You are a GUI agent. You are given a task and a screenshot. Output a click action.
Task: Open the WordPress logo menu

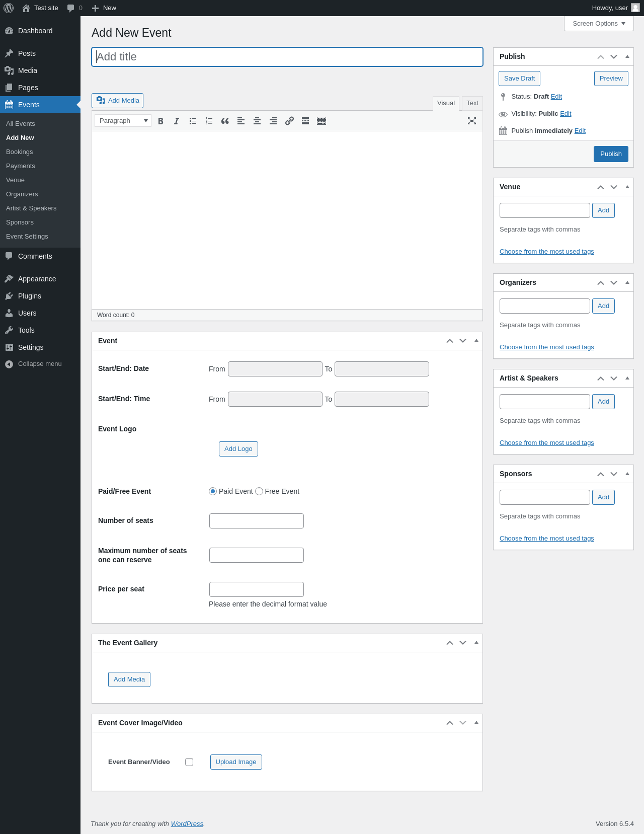point(9,8)
